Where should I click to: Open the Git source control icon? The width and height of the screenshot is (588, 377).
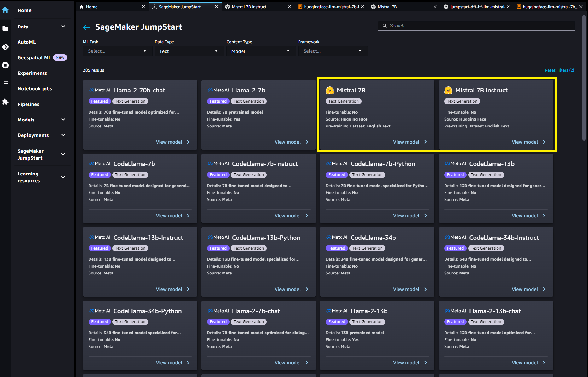click(x=5, y=47)
